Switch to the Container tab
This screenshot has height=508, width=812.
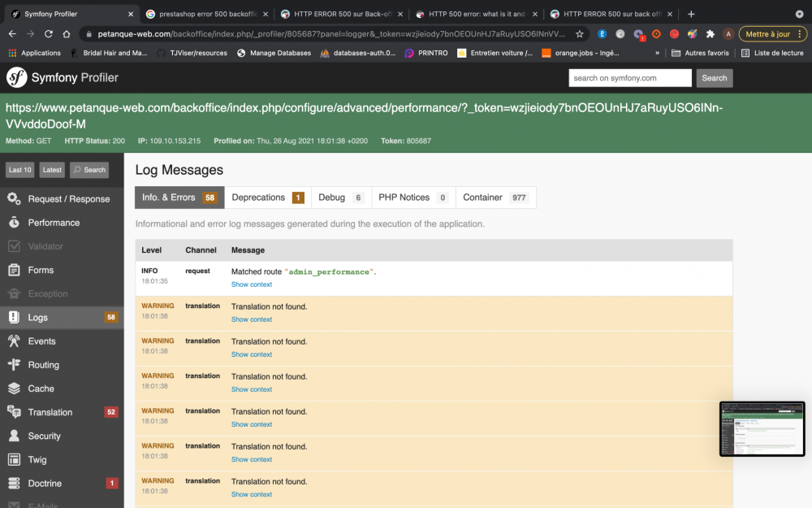click(x=495, y=198)
